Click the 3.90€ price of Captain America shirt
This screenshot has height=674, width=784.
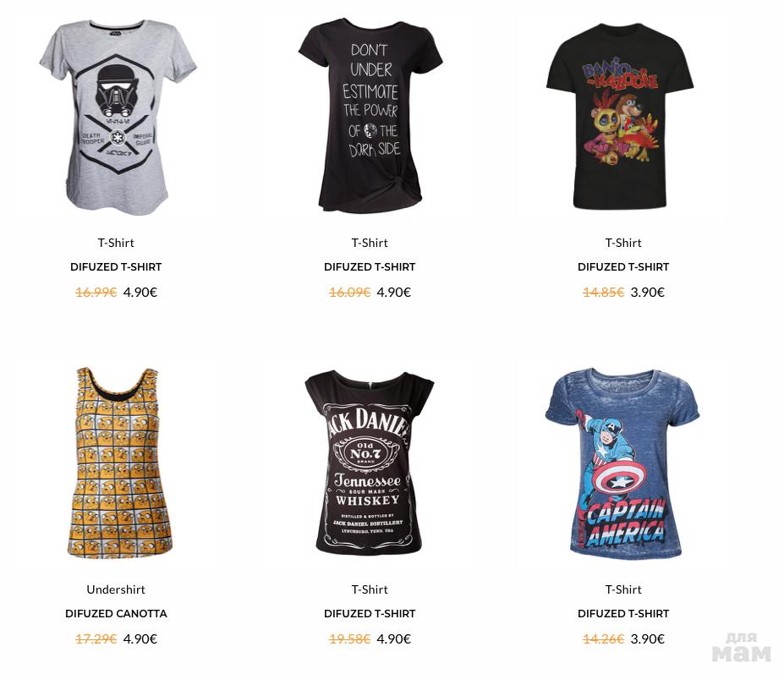[x=648, y=639]
